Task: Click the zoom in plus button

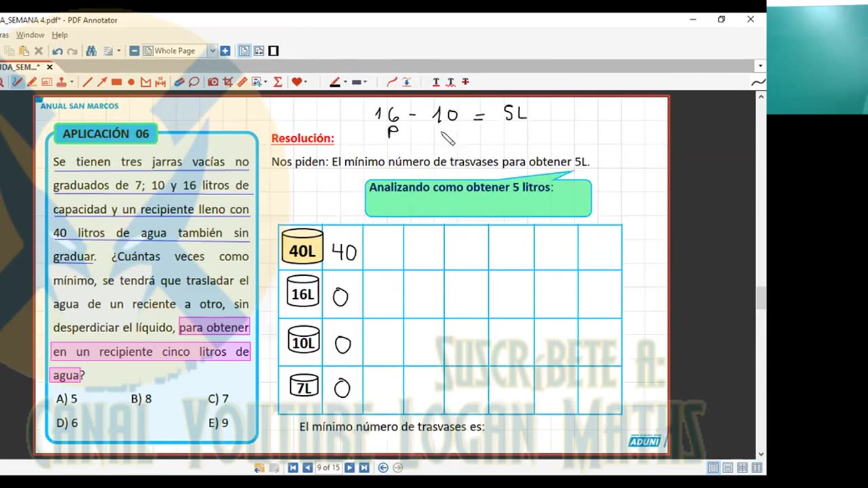Action: [225, 51]
